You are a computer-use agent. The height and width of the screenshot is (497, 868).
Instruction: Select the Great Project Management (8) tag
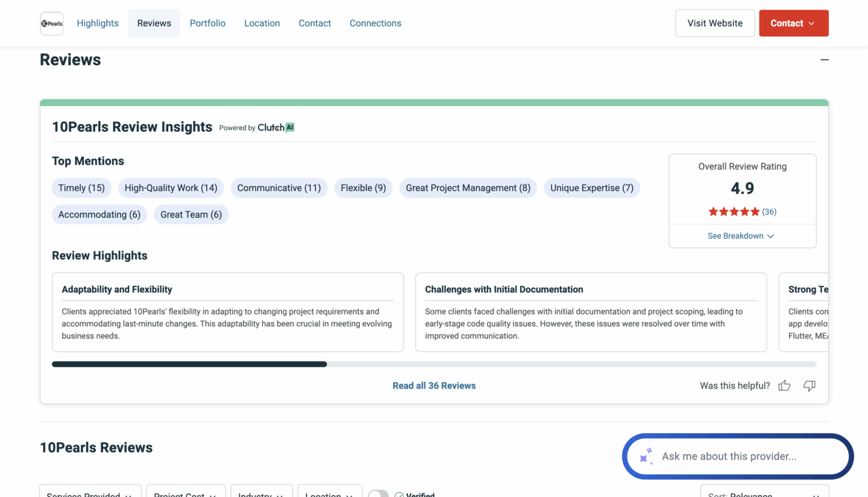pyautogui.click(x=468, y=188)
